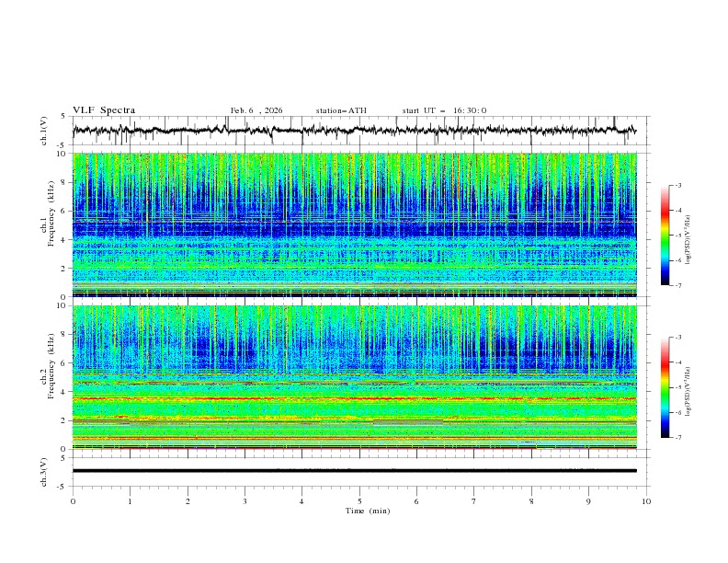Click the time axis tick label "6"

tap(416, 501)
